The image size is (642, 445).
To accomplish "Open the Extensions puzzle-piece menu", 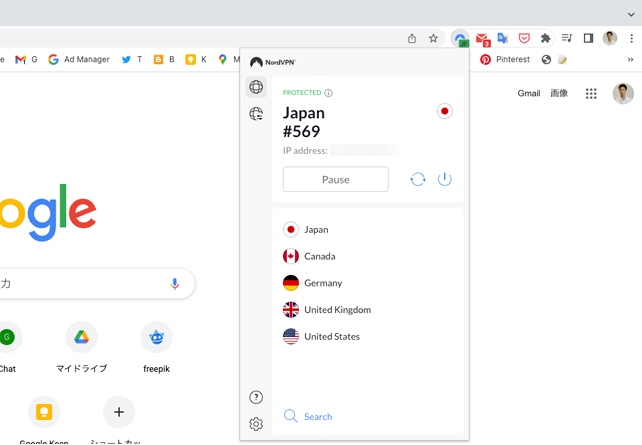I will click(x=545, y=38).
